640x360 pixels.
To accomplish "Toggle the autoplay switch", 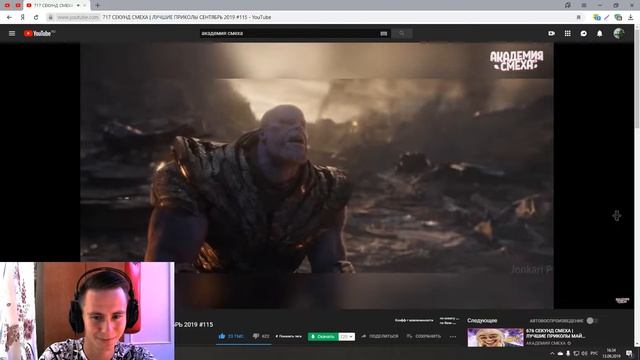I will coord(591,321).
